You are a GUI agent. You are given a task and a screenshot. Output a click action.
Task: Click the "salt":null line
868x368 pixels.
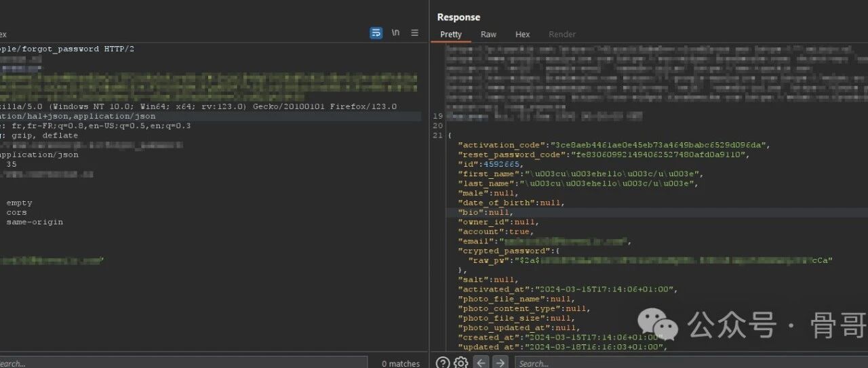point(488,279)
